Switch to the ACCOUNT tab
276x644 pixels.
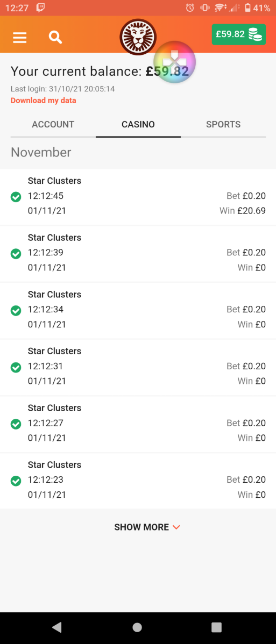coord(53,125)
